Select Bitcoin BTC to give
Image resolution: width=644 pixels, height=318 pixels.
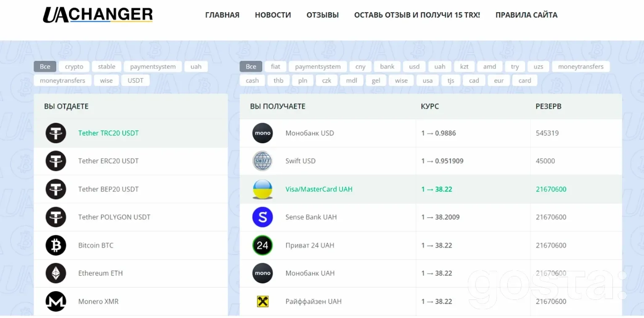click(131, 245)
